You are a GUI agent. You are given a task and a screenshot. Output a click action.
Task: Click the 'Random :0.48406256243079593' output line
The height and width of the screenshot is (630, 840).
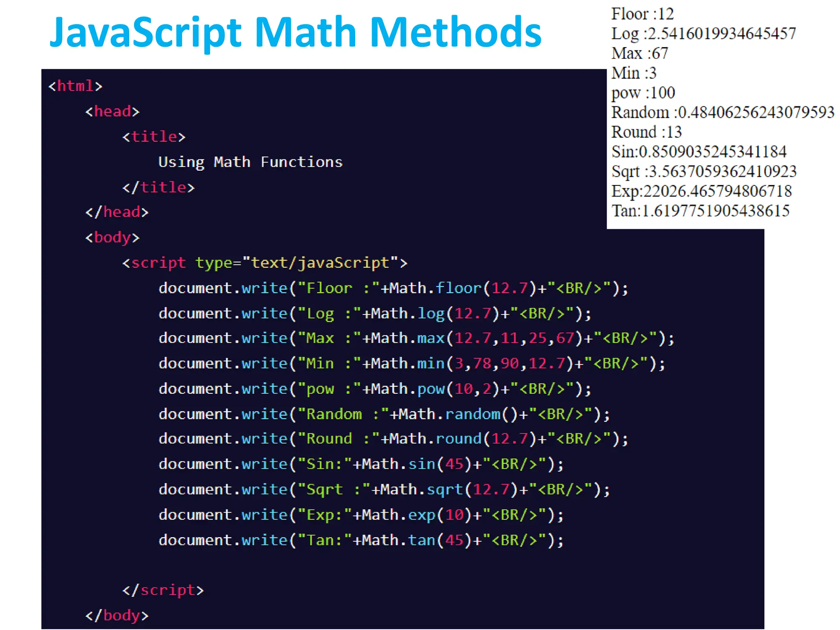(x=723, y=113)
